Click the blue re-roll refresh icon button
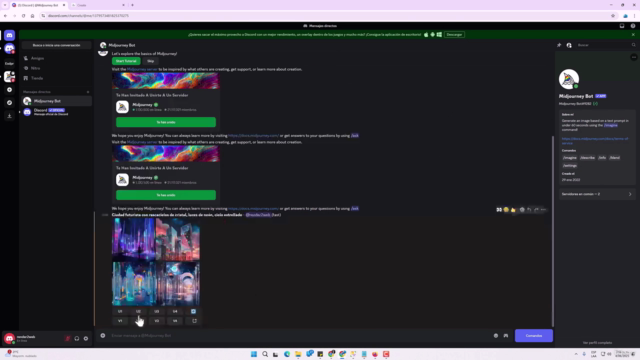Viewport: 640px width, 360px height. click(193, 311)
